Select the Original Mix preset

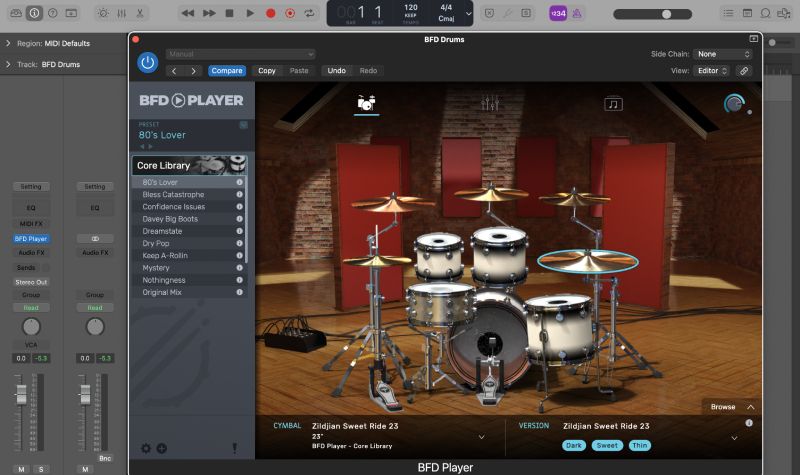point(189,292)
